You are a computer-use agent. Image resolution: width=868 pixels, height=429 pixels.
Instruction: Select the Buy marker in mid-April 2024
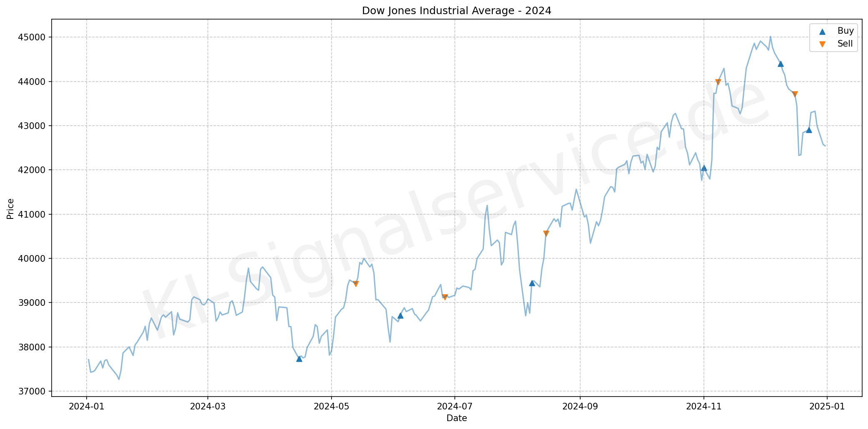(x=299, y=359)
